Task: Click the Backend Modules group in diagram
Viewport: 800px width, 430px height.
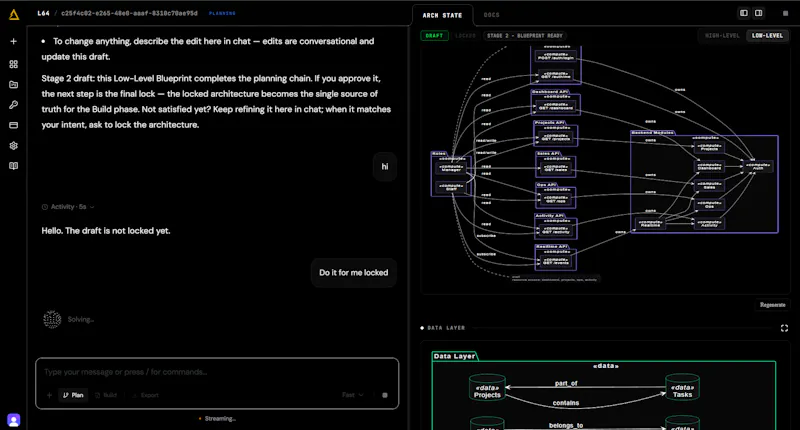Action: pos(704,183)
